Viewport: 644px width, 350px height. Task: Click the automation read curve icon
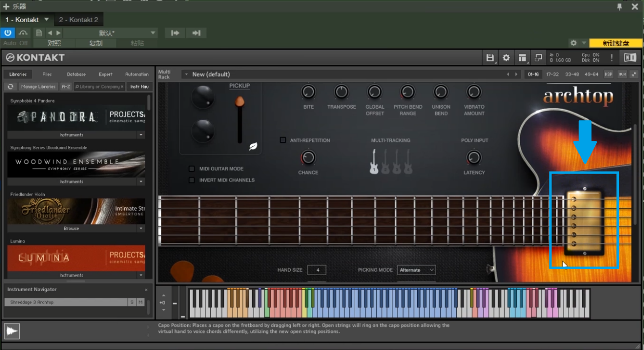click(24, 33)
